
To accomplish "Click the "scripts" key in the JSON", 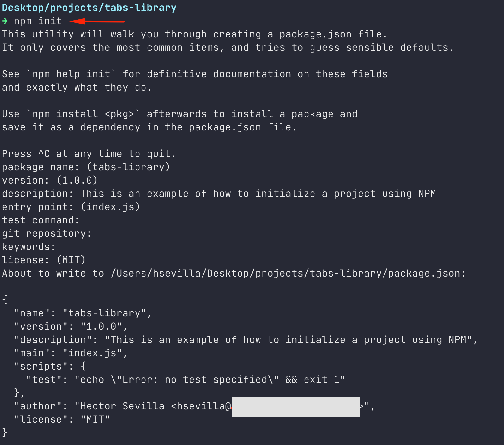I will pyautogui.click(x=41, y=367).
